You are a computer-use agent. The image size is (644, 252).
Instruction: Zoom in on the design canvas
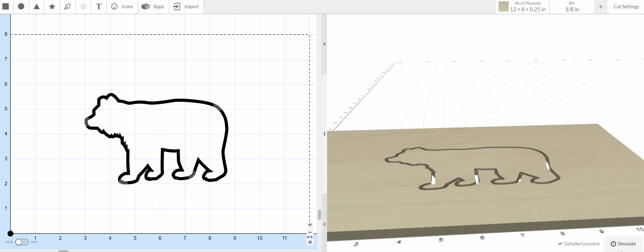coord(310,225)
